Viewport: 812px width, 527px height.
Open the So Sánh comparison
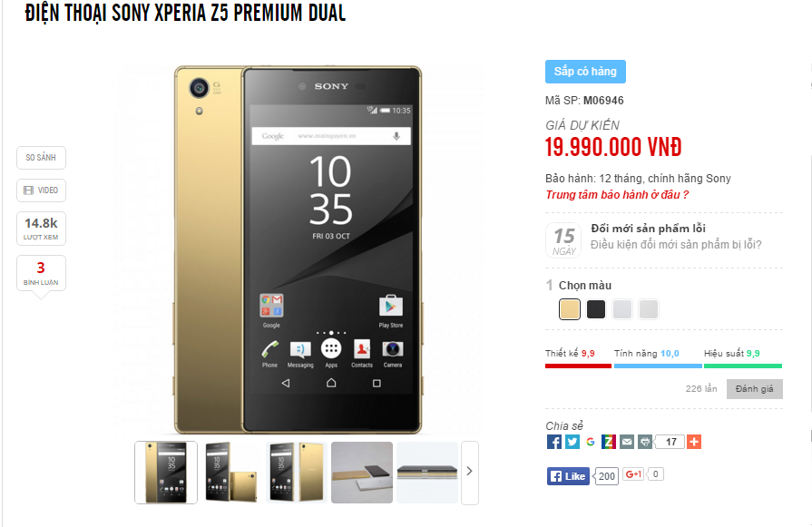(41, 158)
